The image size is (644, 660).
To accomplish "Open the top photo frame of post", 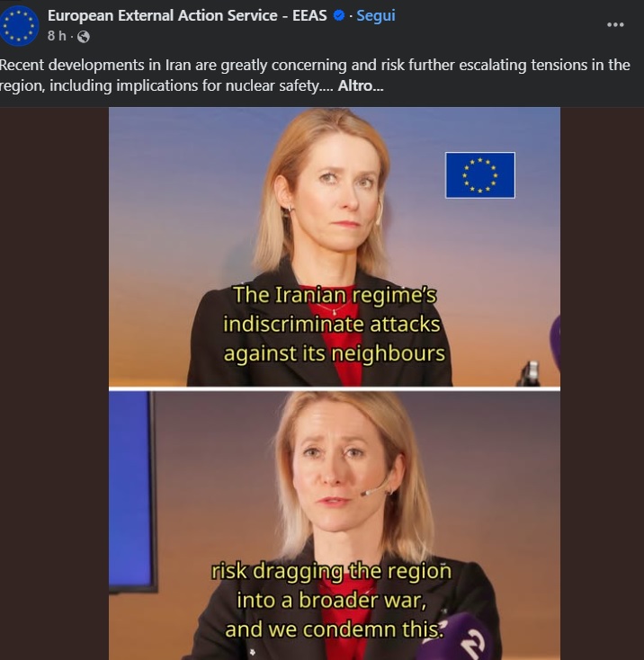I will tap(335, 246).
